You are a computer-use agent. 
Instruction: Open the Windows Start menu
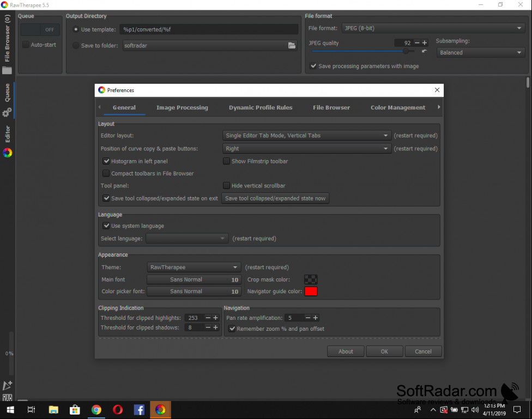pyautogui.click(x=10, y=410)
